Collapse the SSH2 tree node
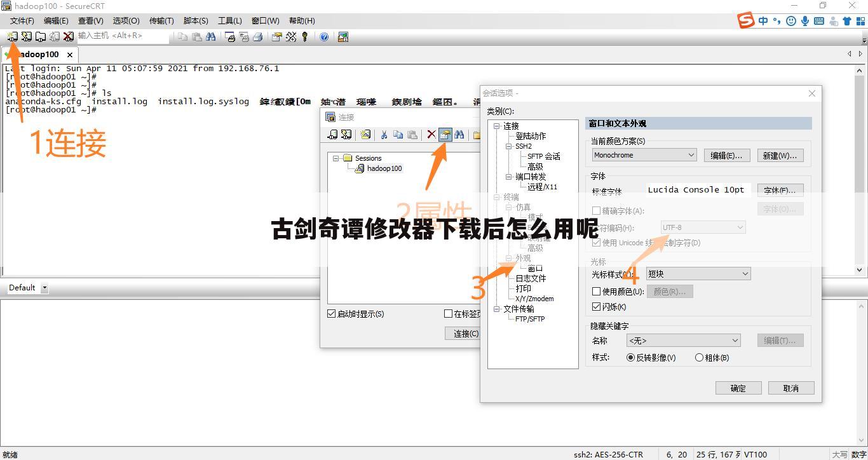The image size is (868, 460). click(509, 146)
